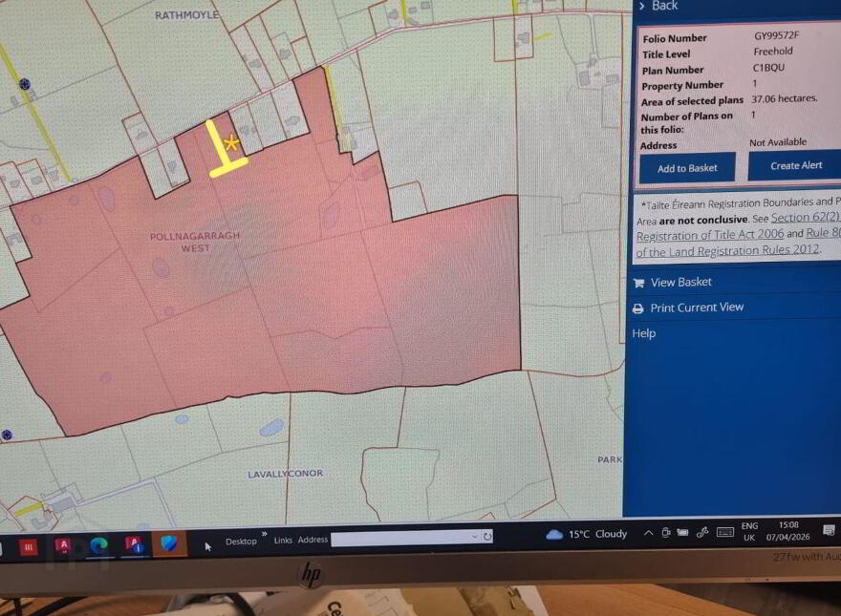Click the Desktop toolbar label in taskbar

tap(241, 542)
